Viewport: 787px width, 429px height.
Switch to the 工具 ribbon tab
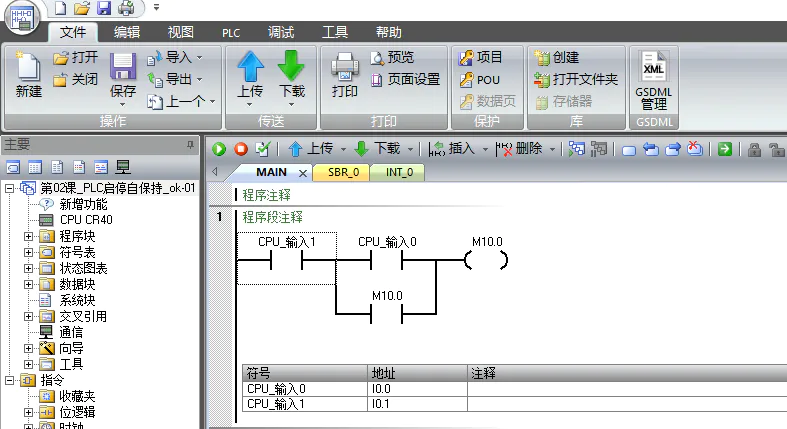pyautogui.click(x=335, y=32)
